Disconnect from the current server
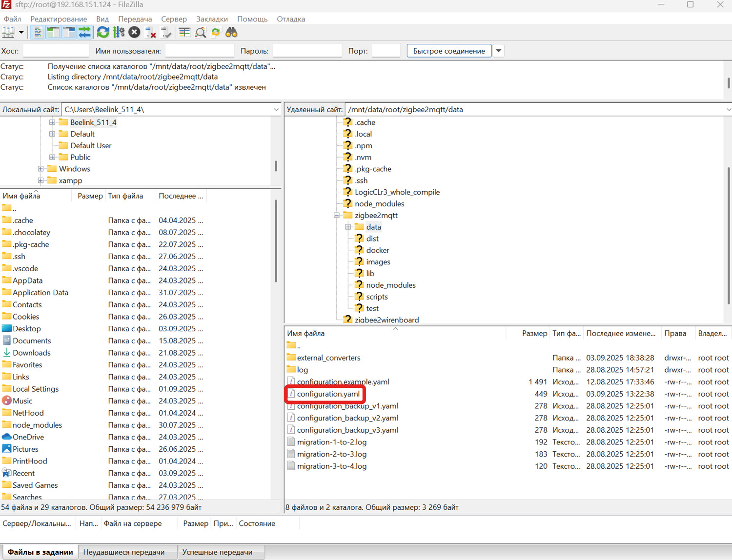732x560 pixels. coord(150,33)
